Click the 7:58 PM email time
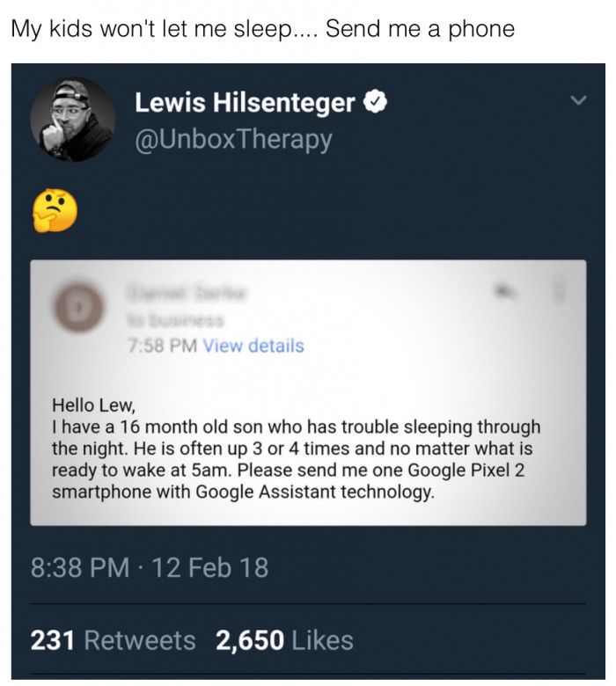 click(163, 346)
